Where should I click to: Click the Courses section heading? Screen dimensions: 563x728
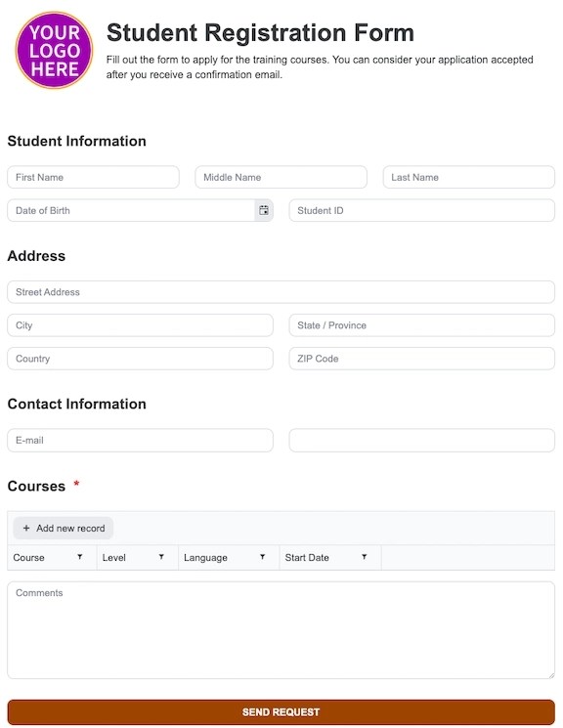point(36,486)
